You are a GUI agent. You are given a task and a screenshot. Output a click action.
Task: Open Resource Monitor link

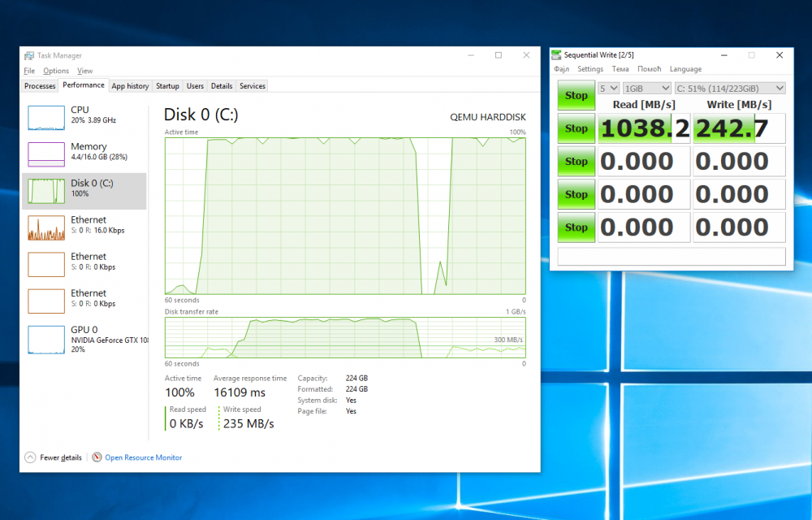click(x=144, y=458)
